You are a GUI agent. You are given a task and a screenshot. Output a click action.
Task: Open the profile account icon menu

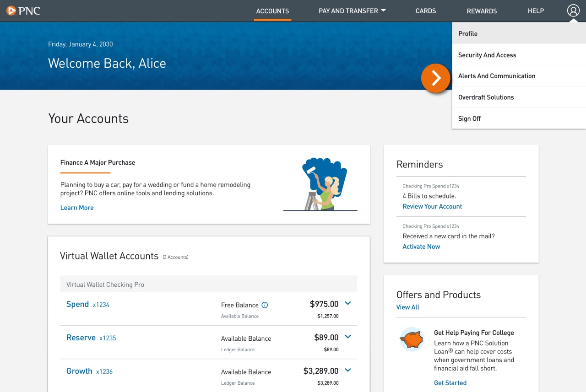(x=573, y=10)
